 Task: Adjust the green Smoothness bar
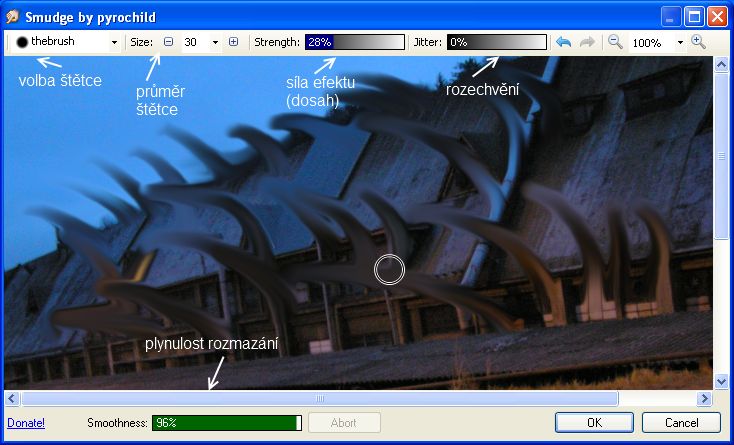226,423
